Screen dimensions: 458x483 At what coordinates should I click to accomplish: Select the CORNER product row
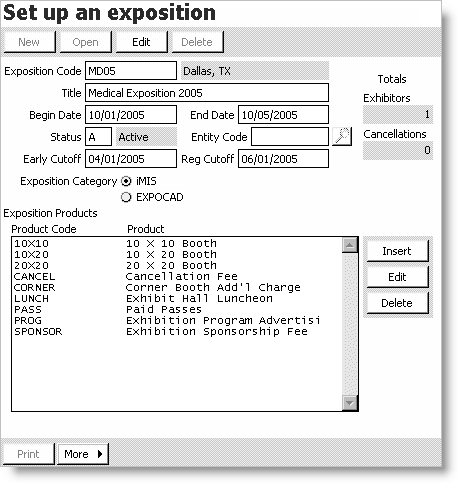[x=177, y=288]
